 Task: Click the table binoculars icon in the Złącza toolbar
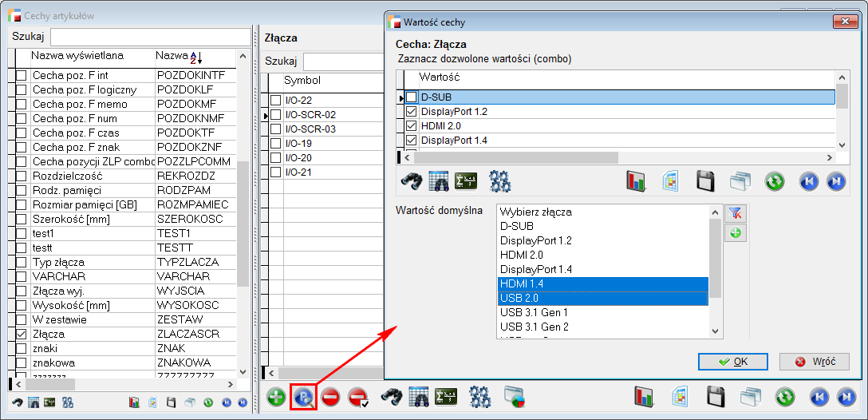(x=419, y=397)
